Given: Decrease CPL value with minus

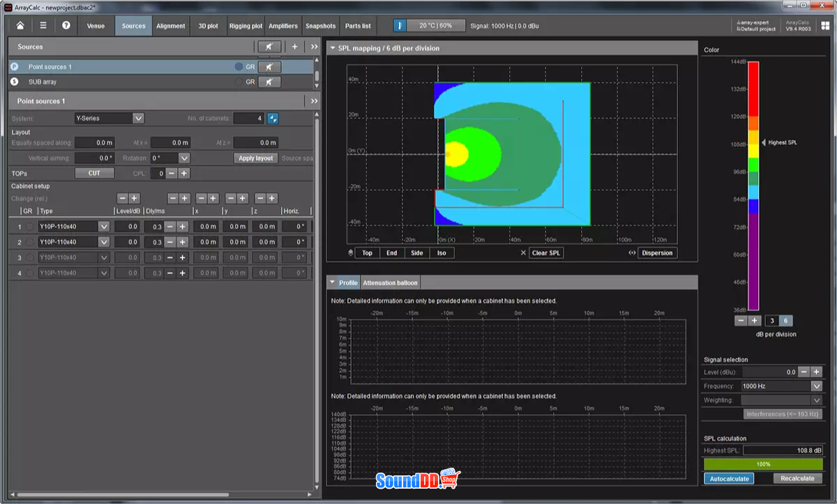Looking at the screenshot, I should (172, 173).
